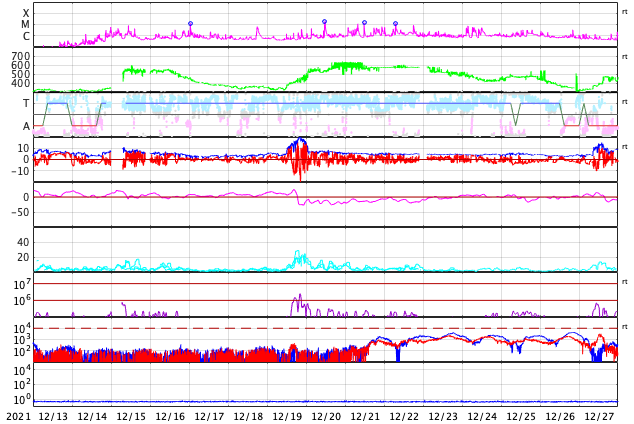The height and width of the screenshot is (424, 634).
Task: Click the '10^6' axis label
Action: (22, 300)
